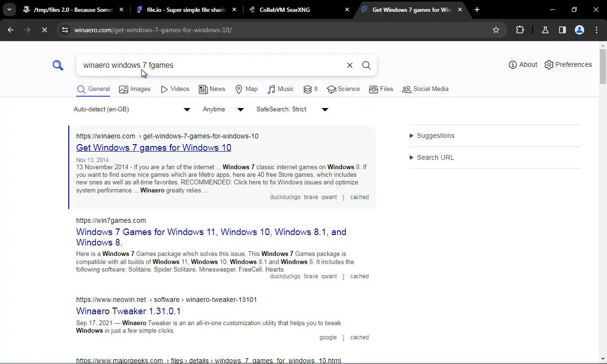This screenshot has height=364, width=607.
Task: Switch to the Videos category
Action: [x=175, y=89]
